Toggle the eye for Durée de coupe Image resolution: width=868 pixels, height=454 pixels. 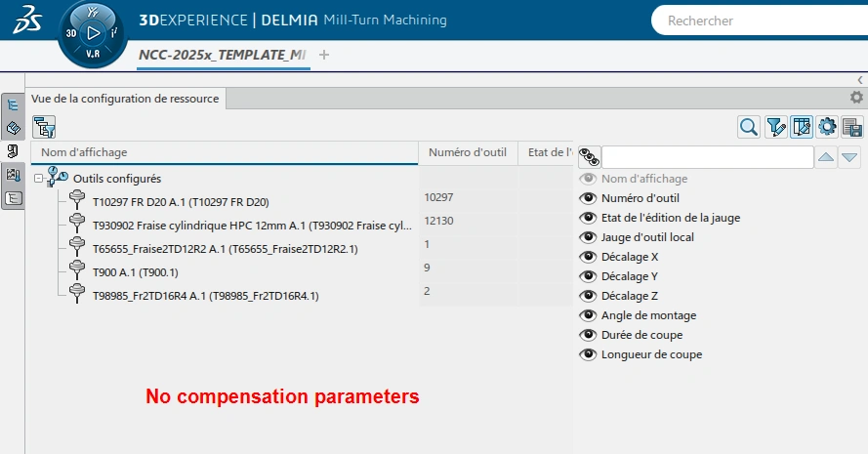click(x=588, y=335)
